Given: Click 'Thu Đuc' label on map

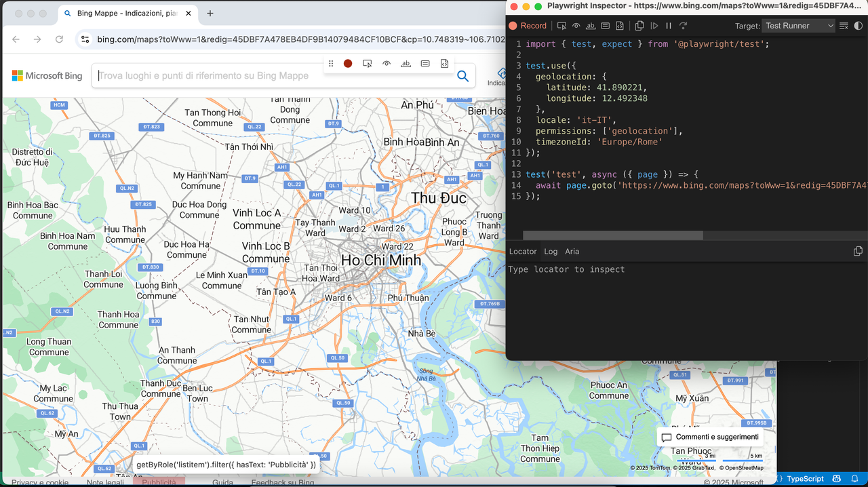Looking at the screenshot, I should 439,198.
